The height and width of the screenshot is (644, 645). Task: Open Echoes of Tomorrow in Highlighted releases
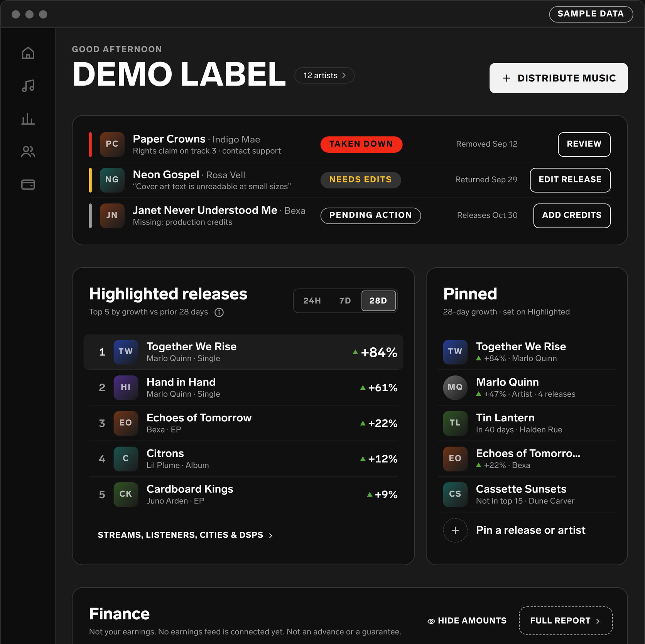pyautogui.click(x=243, y=423)
